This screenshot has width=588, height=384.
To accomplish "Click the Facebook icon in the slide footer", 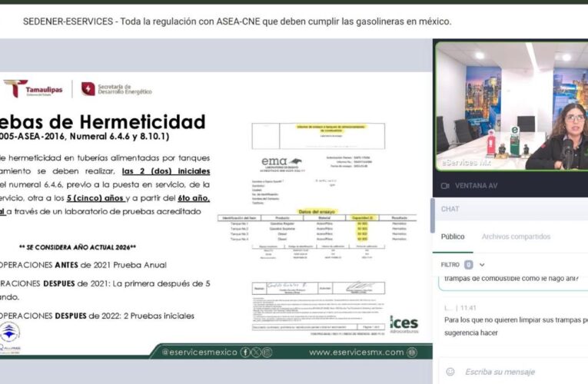I will (x=245, y=353).
